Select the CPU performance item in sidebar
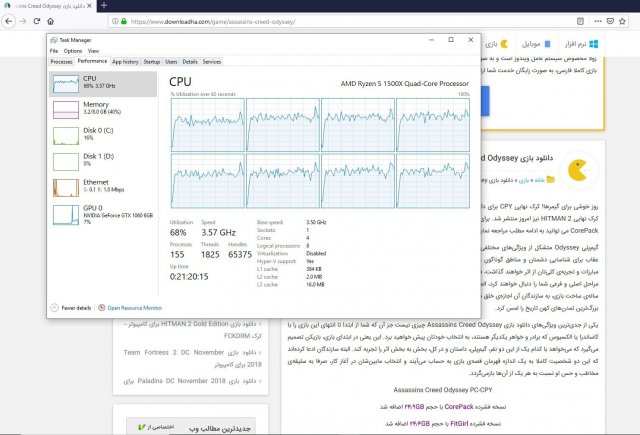 [x=103, y=84]
